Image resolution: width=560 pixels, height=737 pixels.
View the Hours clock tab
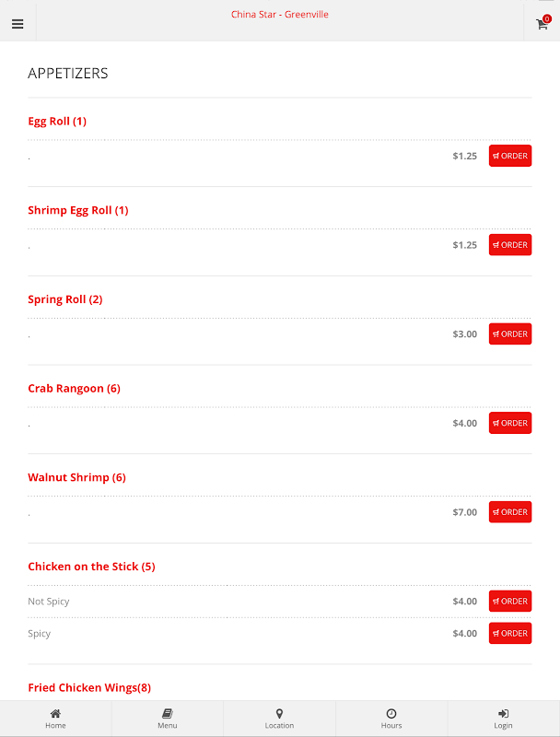pyautogui.click(x=391, y=719)
